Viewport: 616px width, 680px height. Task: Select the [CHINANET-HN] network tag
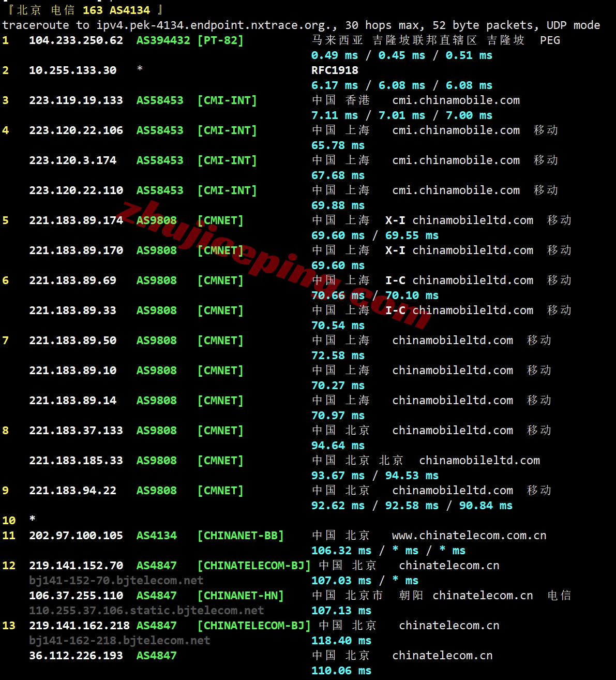coord(241,596)
